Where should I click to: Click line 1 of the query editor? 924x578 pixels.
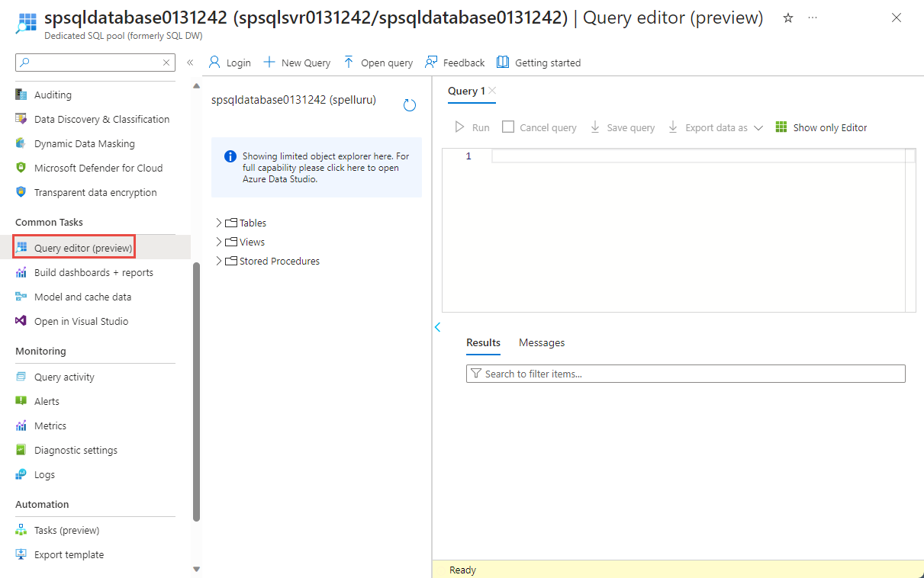point(697,156)
